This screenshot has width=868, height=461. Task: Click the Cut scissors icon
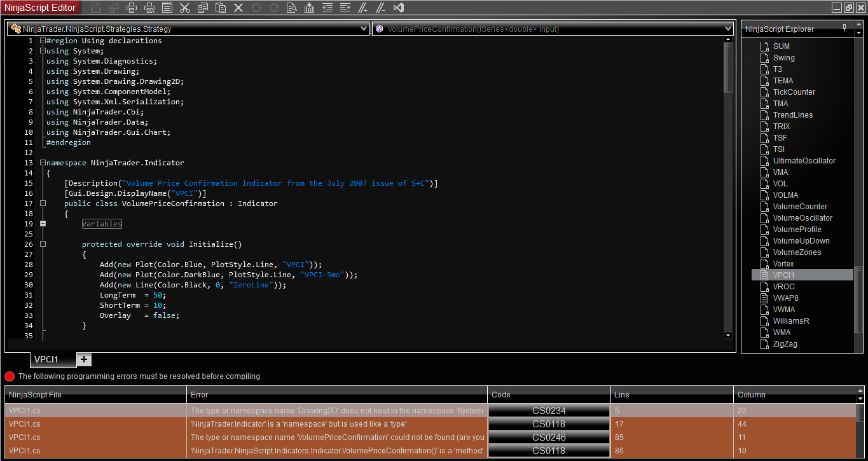click(x=185, y=8)
